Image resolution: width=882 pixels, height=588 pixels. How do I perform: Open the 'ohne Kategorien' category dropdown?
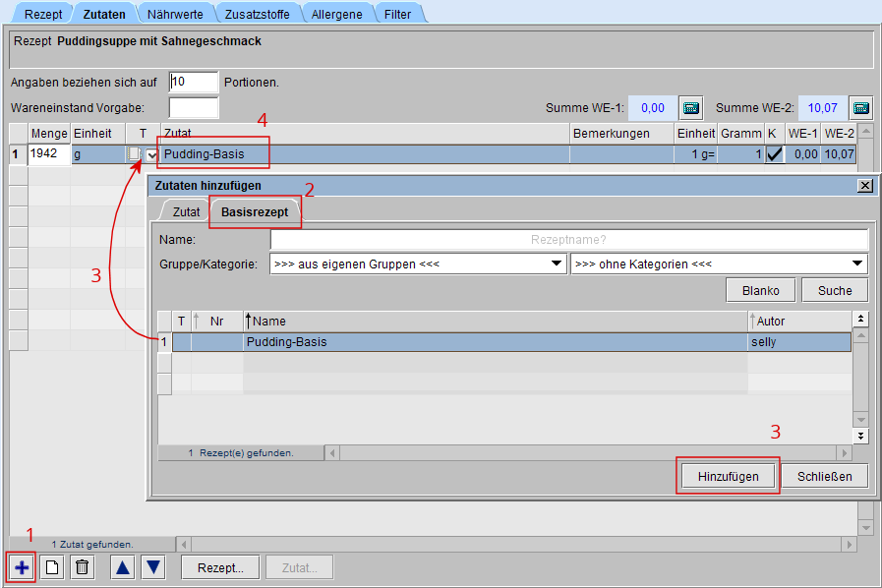[719, 264]
